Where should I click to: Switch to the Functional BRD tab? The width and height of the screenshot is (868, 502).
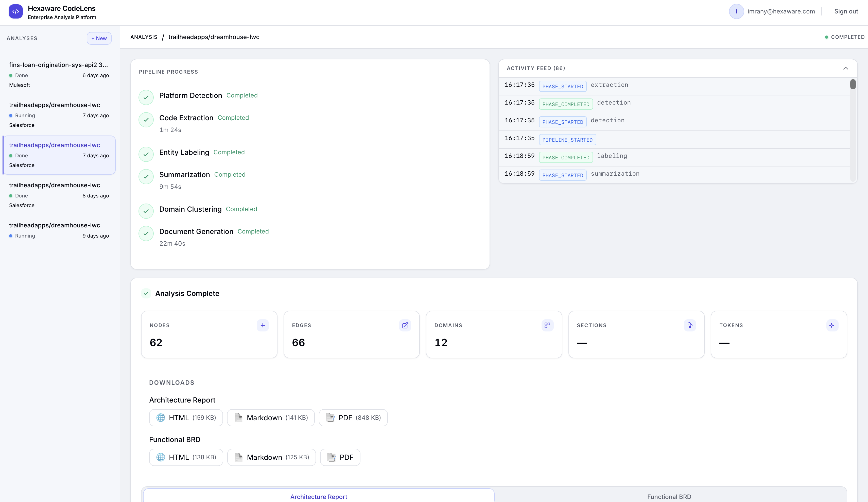click(x=669, y=496)
